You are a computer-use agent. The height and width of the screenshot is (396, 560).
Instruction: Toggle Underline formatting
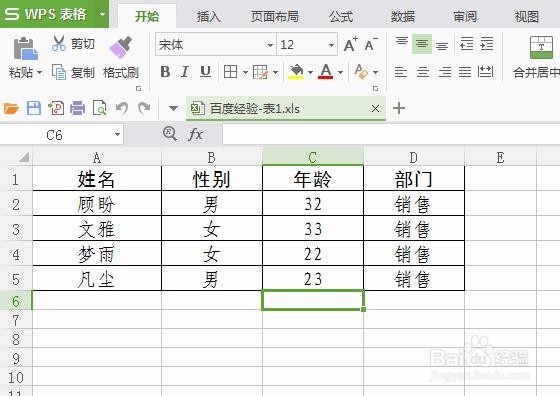coord(205,72)
